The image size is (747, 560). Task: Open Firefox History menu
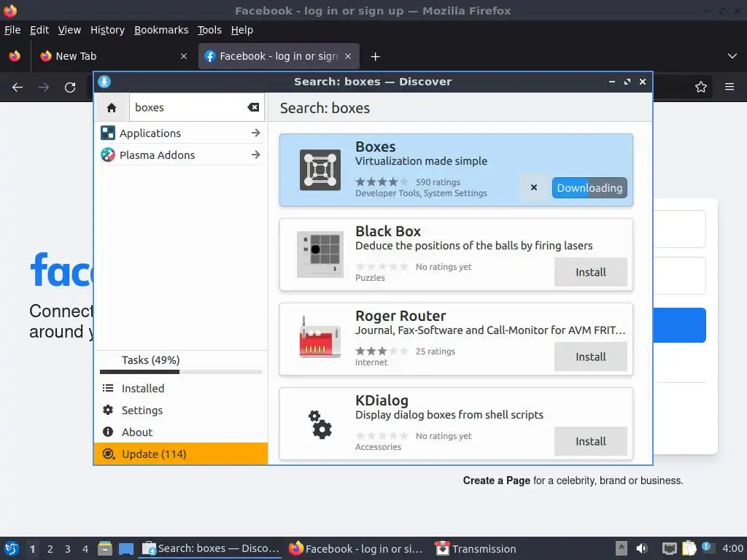click(107, 30)
